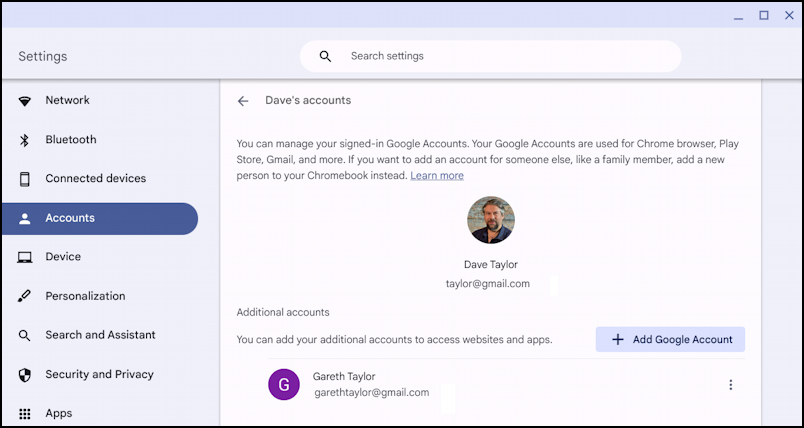Click the Security and Privacy shield icon

25,375
